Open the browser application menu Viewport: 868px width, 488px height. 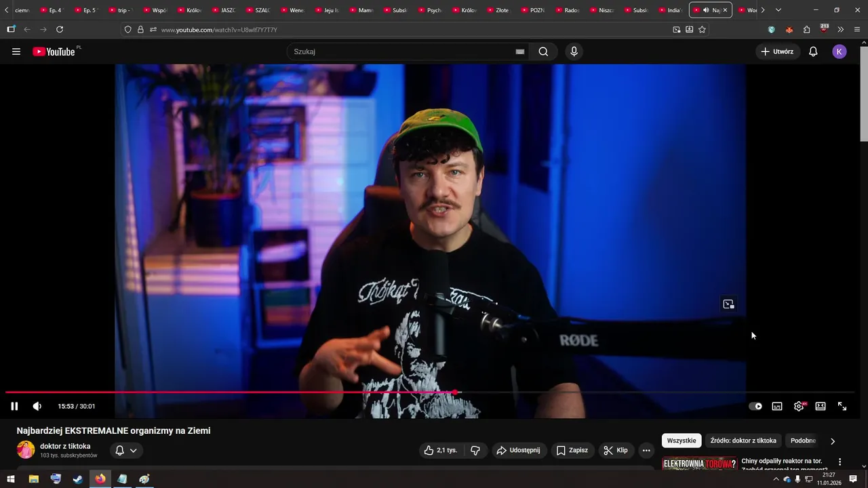tap(857, 30)
